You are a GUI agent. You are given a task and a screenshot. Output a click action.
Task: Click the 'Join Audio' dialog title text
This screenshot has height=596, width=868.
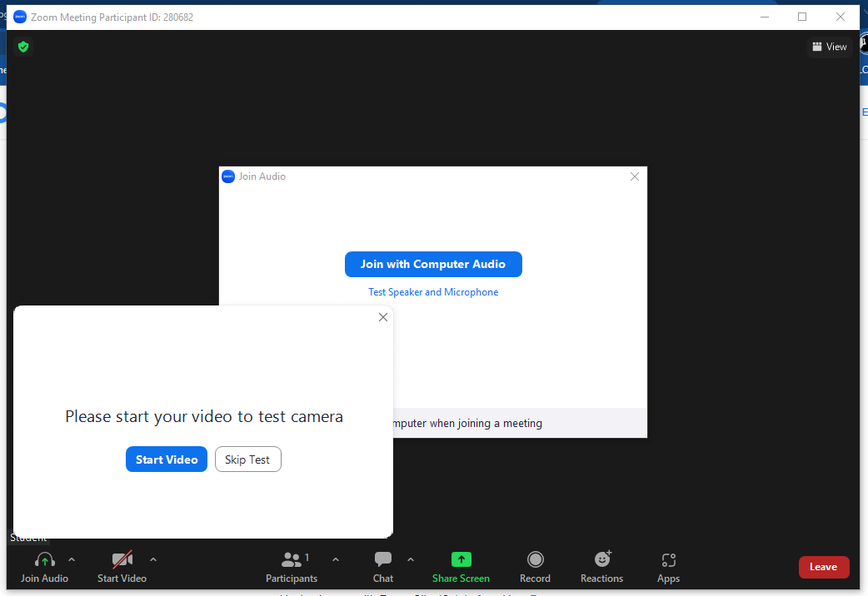(x=262, y=176)
